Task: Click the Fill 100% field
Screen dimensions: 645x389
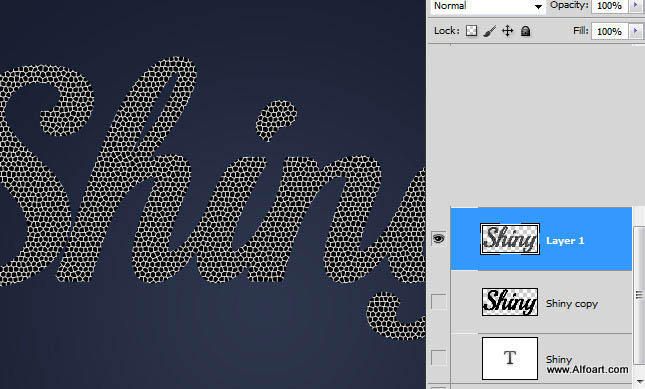Action: click(610, 31)
